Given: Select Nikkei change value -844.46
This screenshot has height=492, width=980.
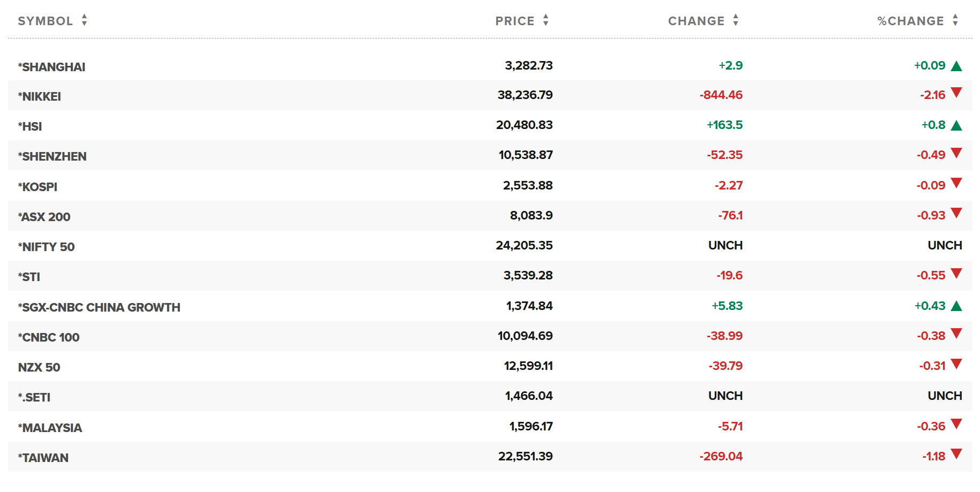Looking at the screenshot, I should pos(721,95).
